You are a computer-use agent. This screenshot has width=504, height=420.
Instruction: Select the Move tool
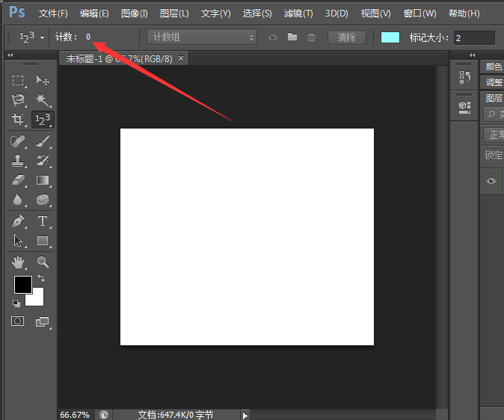pos(43,80)
